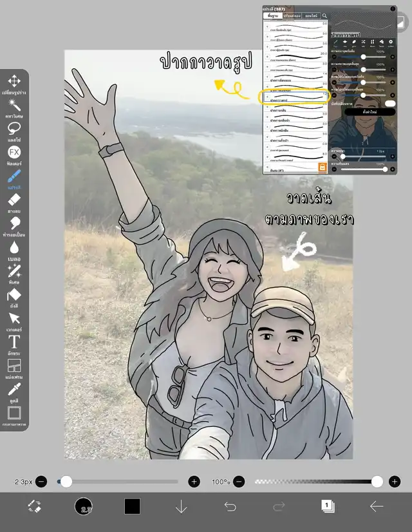Open the FX filter tool
Screen dimensions: 412x532
(14, 152)
